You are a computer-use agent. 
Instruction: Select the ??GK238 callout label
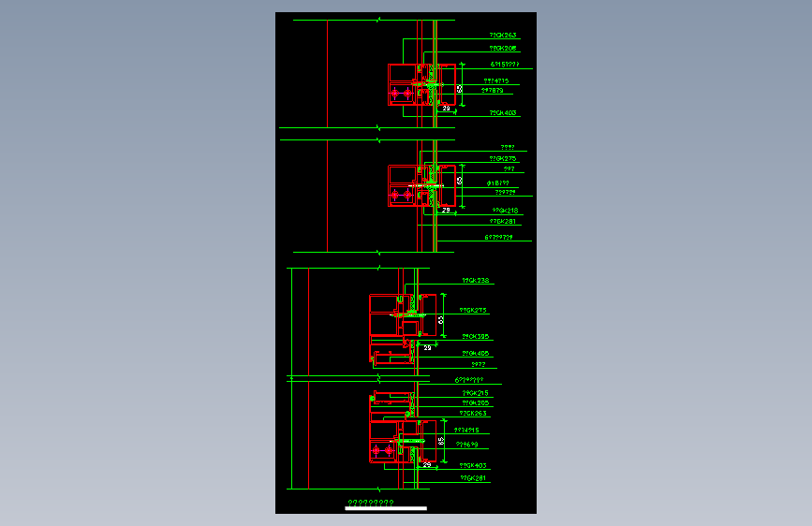476,281
